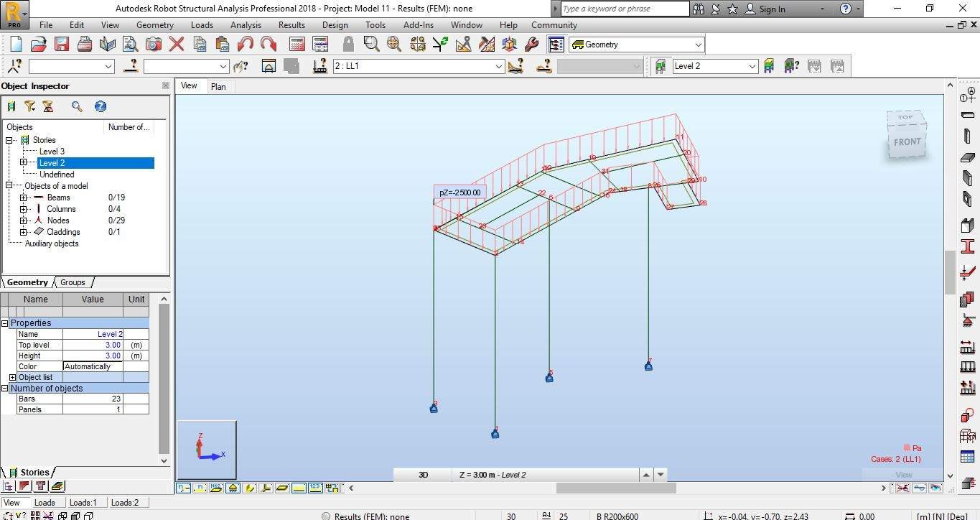Open the load case 2 : LL1 dropdown
The image size is (980, 520).
point(499,66)
